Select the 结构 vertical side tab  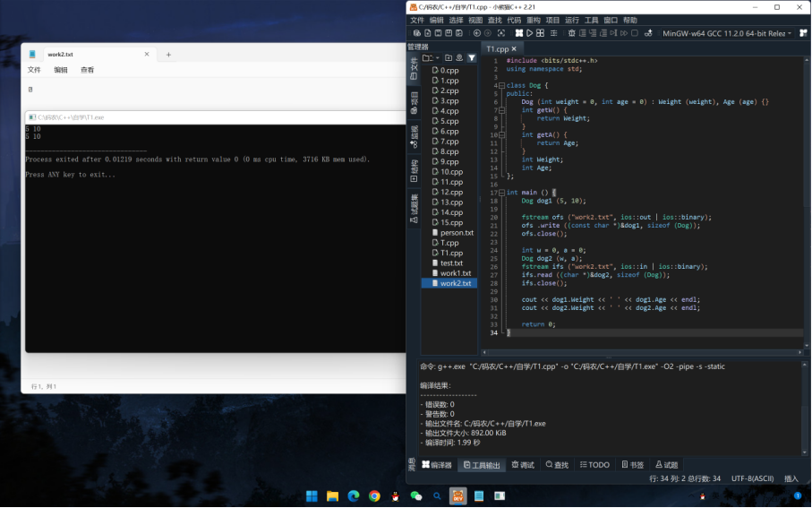(414, 171)
